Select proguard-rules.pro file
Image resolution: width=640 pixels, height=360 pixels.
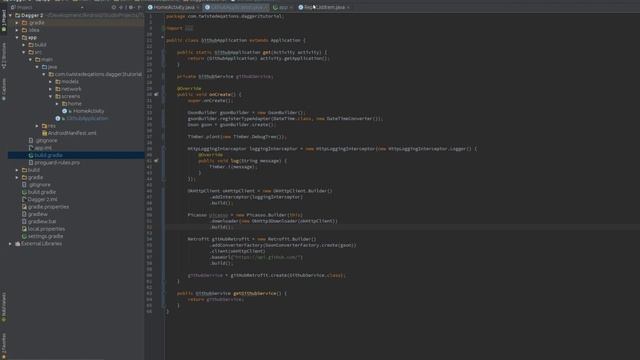click(x=57, y=162)
